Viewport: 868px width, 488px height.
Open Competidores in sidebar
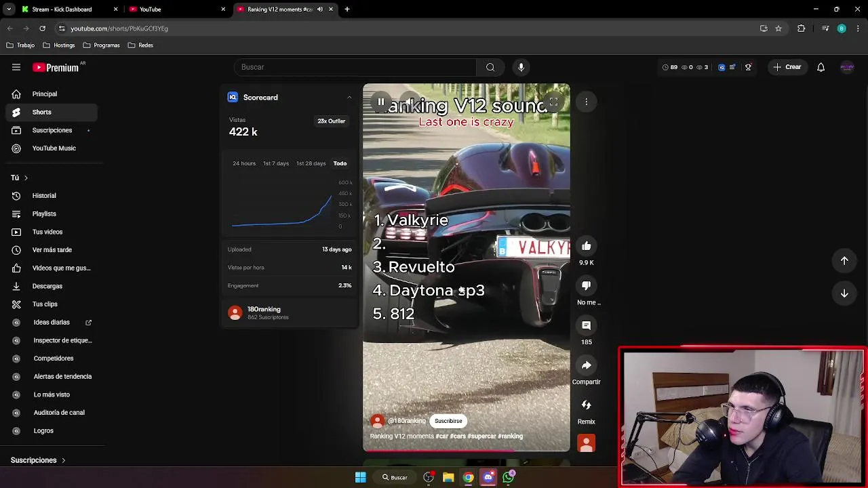52,359
